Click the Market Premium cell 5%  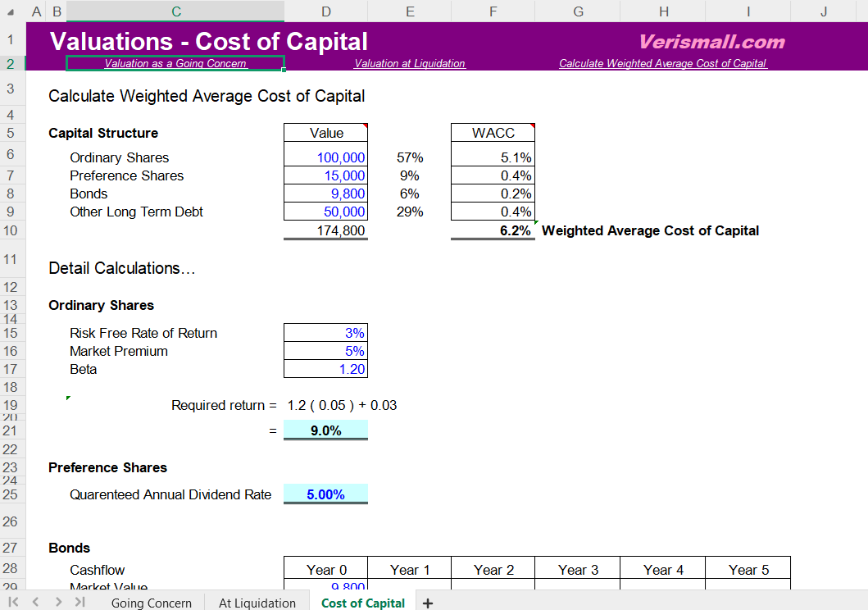pos(325,351)
